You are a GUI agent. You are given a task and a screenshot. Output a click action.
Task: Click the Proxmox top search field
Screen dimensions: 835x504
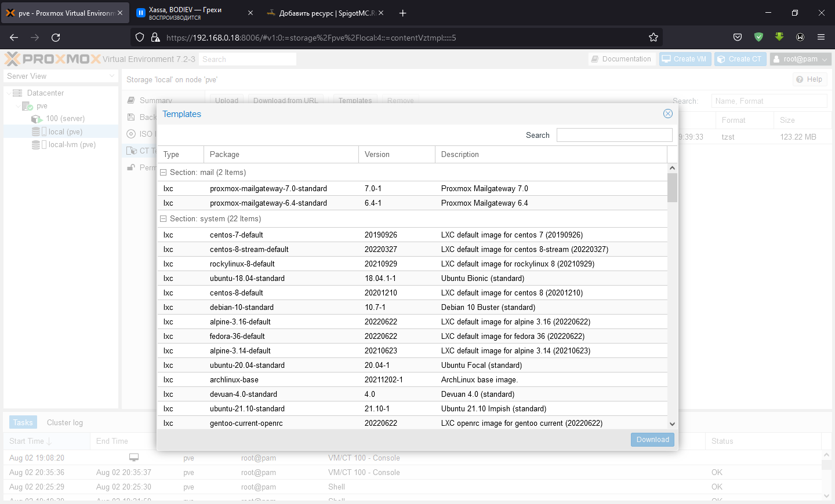click(248, 59)
